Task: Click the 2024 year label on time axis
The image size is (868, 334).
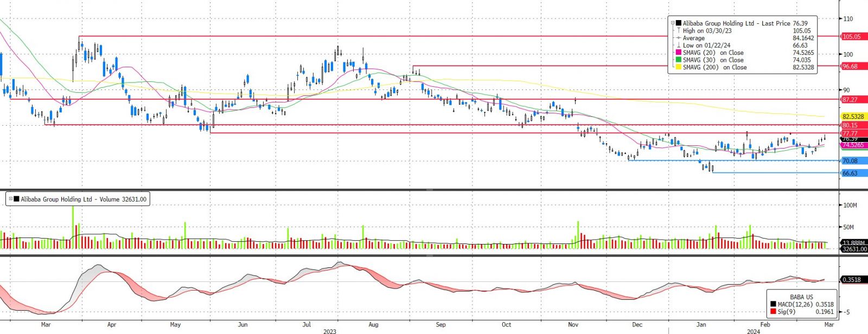Action: coord(754,331)
